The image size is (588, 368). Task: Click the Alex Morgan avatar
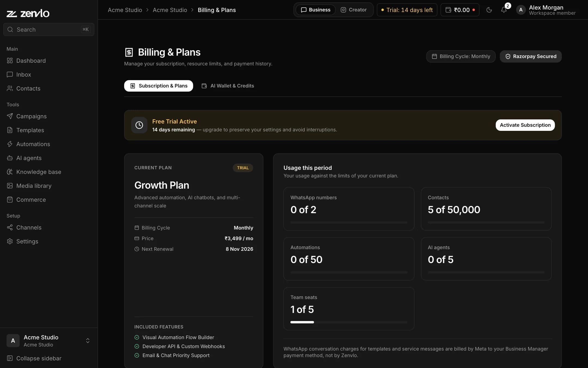pos(521,10)
